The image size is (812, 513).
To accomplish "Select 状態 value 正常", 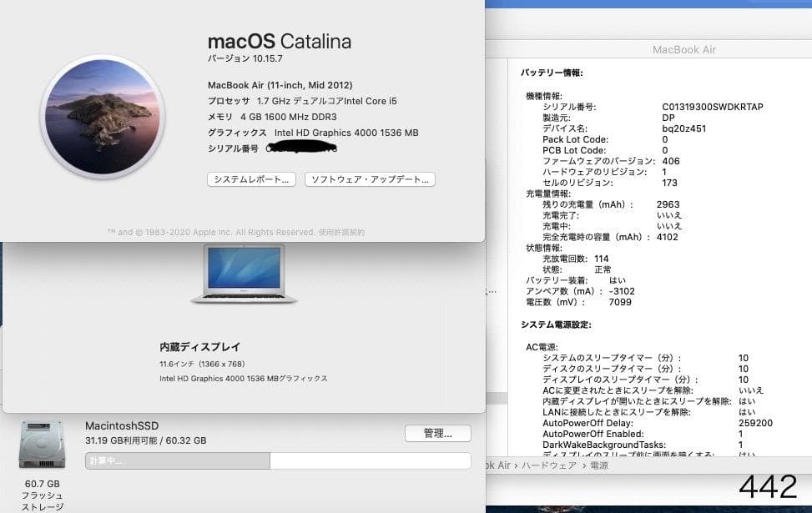I will click(603, 269).
